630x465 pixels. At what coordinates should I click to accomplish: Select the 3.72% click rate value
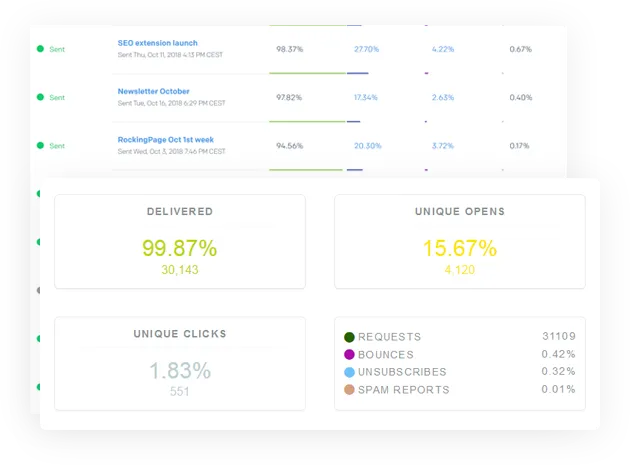click(x=443, y=145)
